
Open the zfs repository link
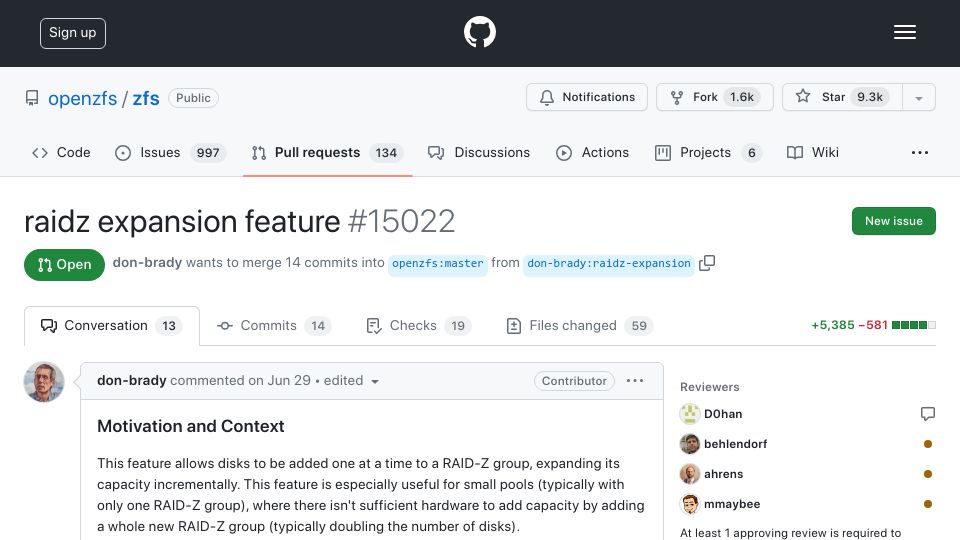coord(146,98)
